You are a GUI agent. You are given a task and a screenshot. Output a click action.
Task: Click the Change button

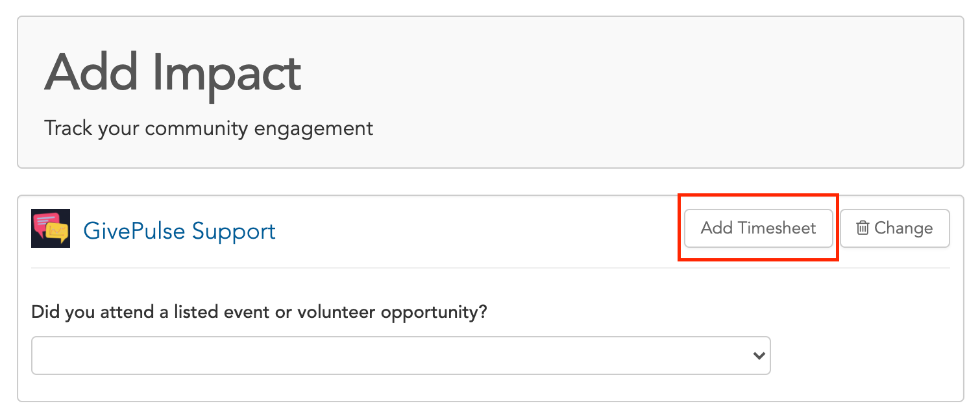point(895,228)
